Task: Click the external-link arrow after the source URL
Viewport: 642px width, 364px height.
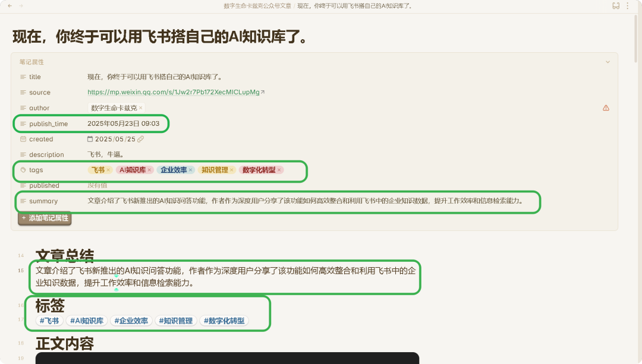Action: [x=262, y=92]
